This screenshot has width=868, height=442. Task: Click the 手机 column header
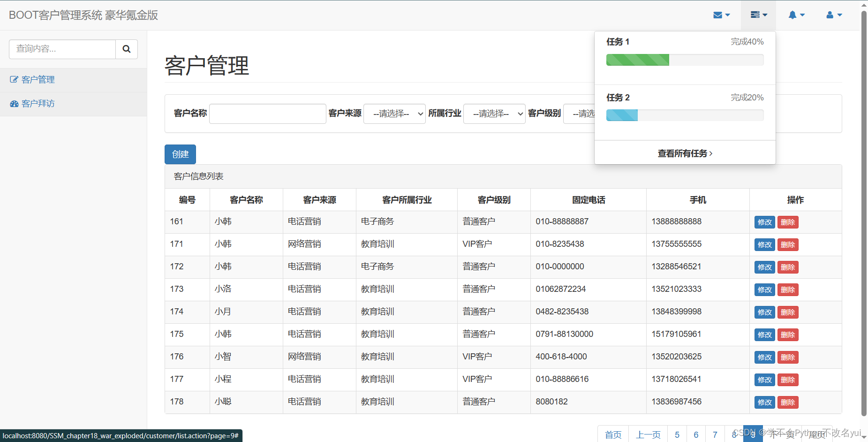pos(698,200)
